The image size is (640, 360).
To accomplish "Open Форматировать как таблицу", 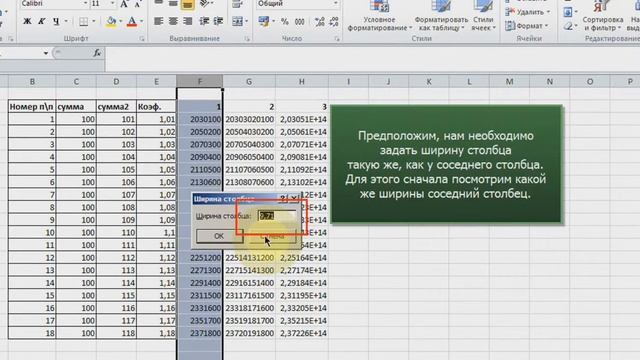I will click(441, 16).
